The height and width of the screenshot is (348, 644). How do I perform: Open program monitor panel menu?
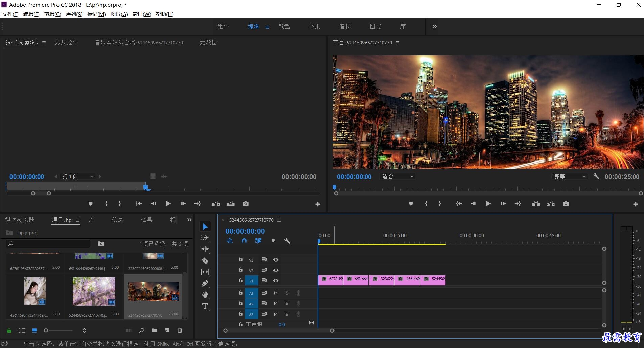pyautogui.click(x=398, y=43)
